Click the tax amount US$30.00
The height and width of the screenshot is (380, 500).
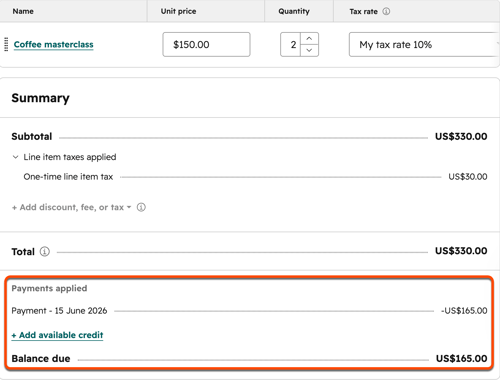(468, 177)
